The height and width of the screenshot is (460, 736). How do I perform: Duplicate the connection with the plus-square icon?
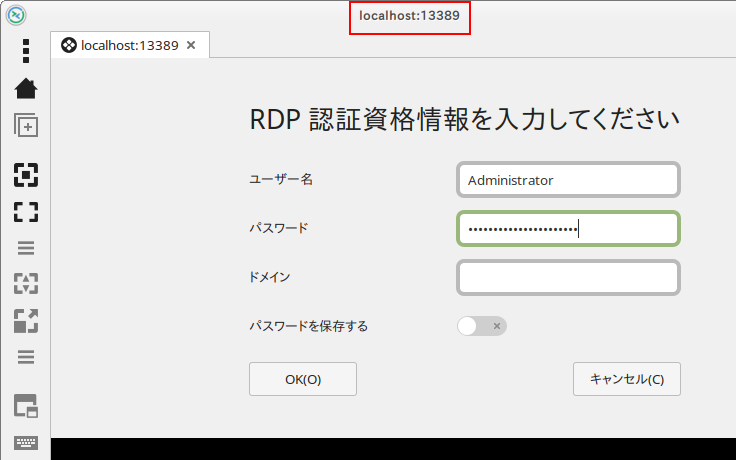pyautogui.click(x=26, y=125)
